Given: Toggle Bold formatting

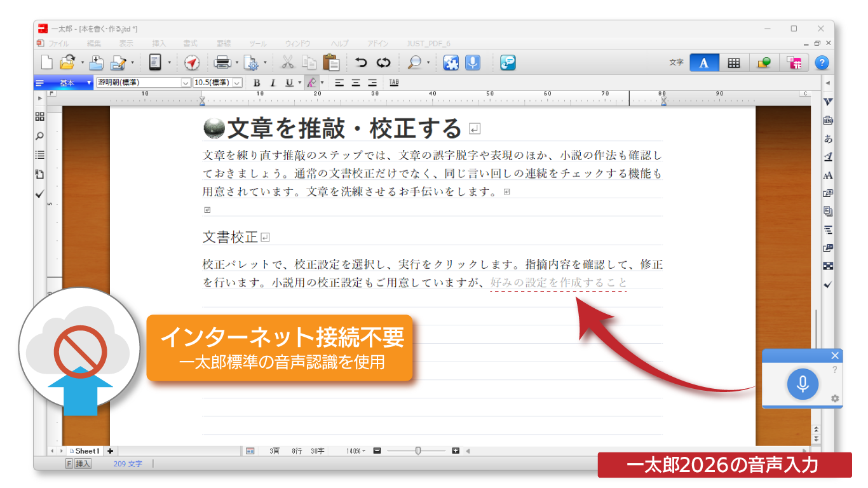Looking at the screenshot, I should coord(257,83).
